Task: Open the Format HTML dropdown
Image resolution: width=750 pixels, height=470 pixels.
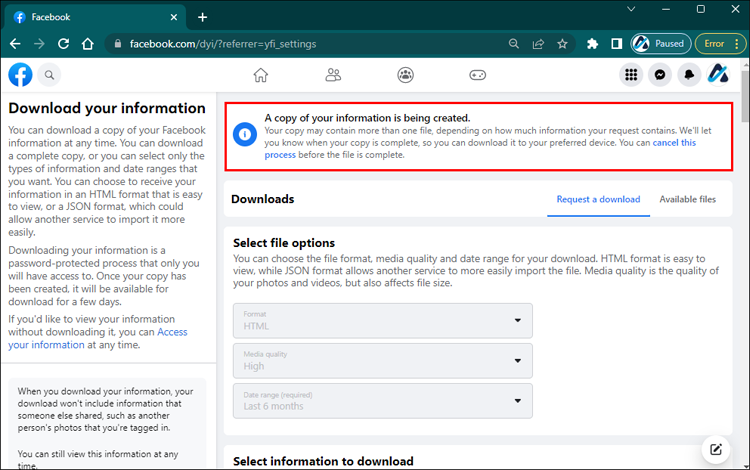Action: tap(383, 321)
